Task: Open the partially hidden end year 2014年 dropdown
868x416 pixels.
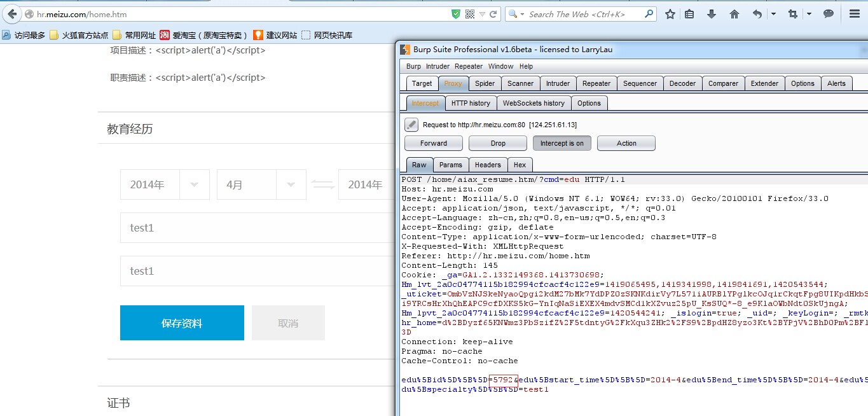Action: (x=366, y=184)
